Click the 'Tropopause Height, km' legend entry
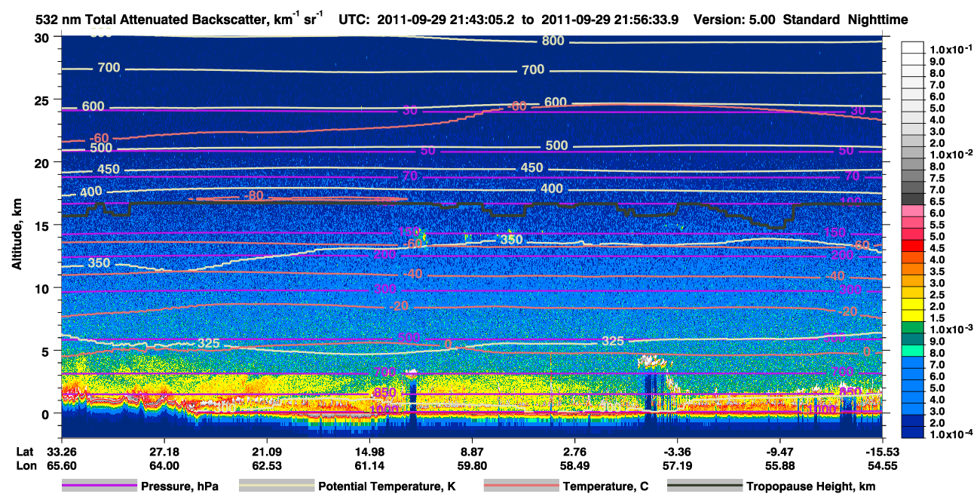Screen dimensions: 980x503 click(x=810, y=486)
